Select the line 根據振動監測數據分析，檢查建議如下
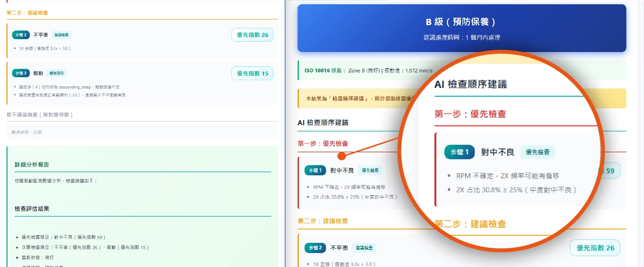The height and width of the screenshot is (267, 644). [56, 181]
